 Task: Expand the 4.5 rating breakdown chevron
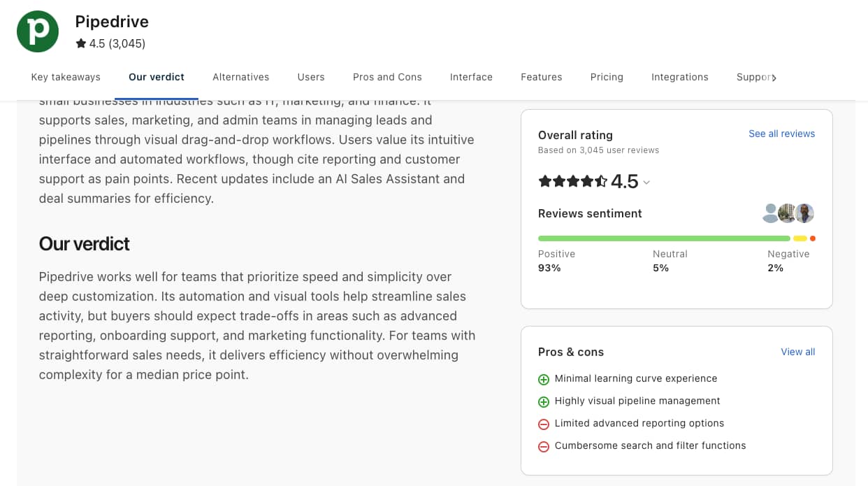click(x=646, y=183)
